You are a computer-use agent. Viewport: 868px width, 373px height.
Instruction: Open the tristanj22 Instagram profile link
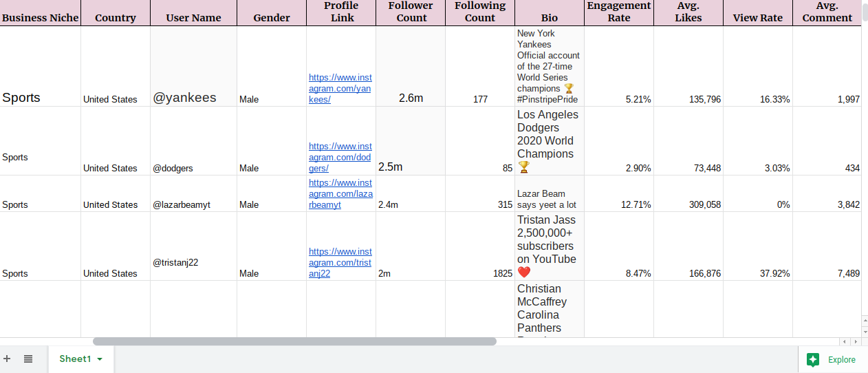[x=340, y=262]
